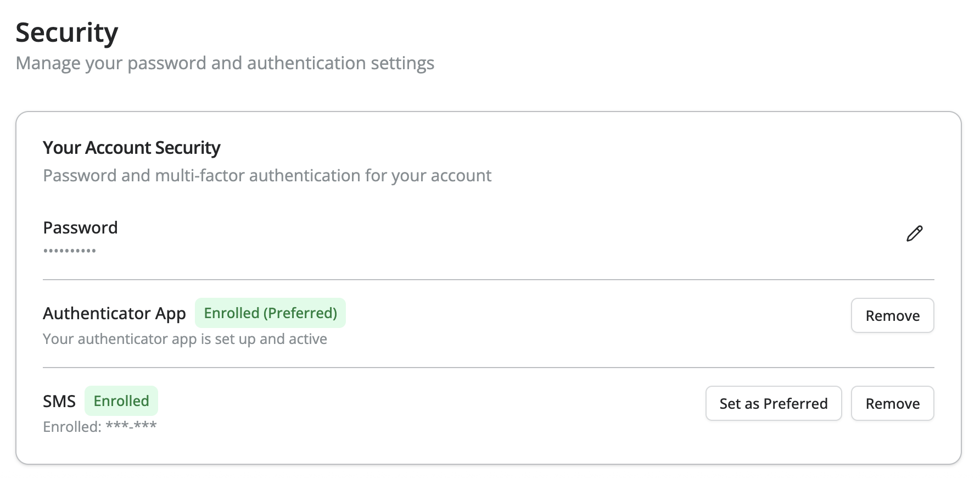Click the divider below the Password row
The height and width of the screenshot is (478, 980).
click(488, 280)
